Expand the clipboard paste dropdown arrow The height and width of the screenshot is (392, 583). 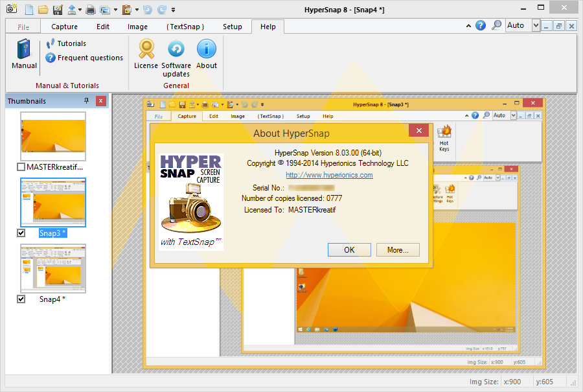[137, 10]
